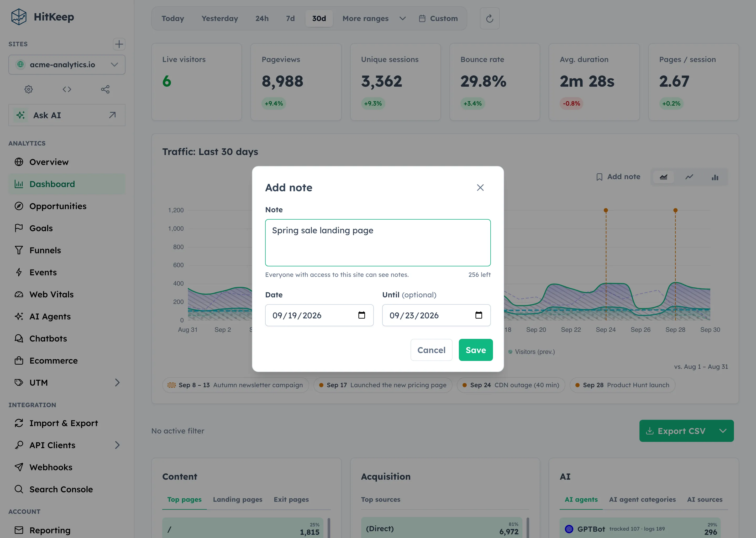756x538 pixels.
Task: Click the Sep 8 – 13 Autumn newsletter chip
Action: [x=235, y=385]
